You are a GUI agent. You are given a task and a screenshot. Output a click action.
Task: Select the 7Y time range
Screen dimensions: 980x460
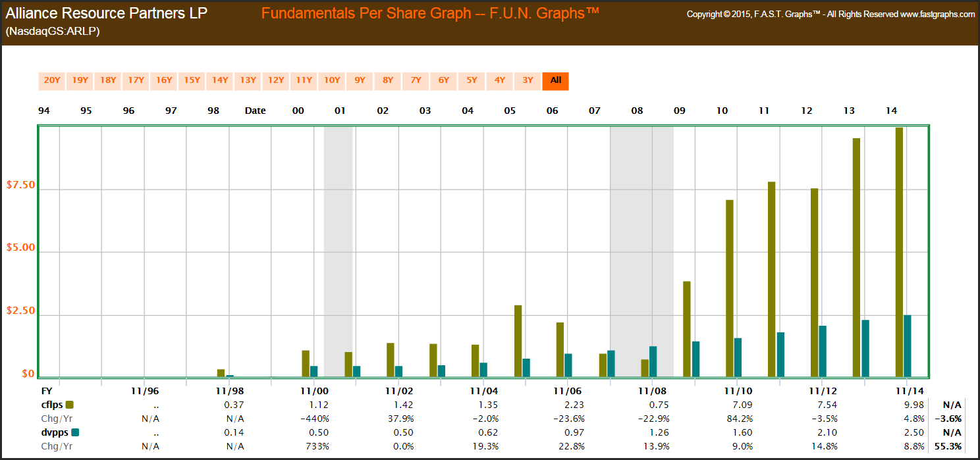click(416, 81)
